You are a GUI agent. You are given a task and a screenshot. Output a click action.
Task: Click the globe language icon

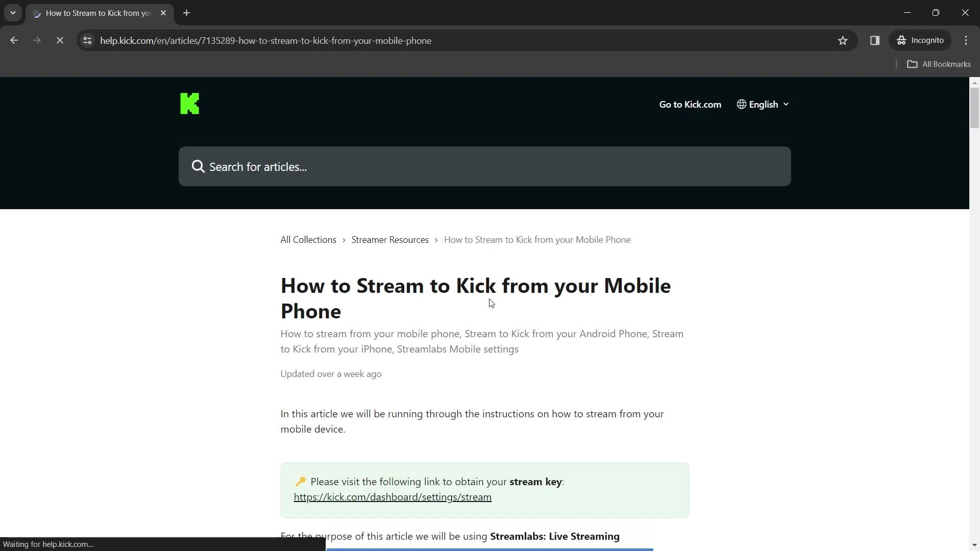pos(742,104)
